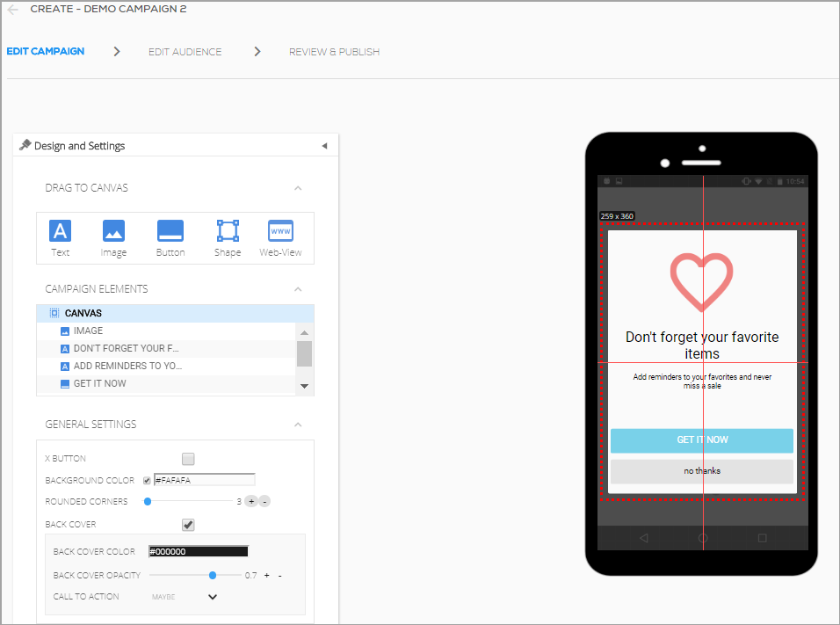Go to the Edit Audience step

point(185,52)
